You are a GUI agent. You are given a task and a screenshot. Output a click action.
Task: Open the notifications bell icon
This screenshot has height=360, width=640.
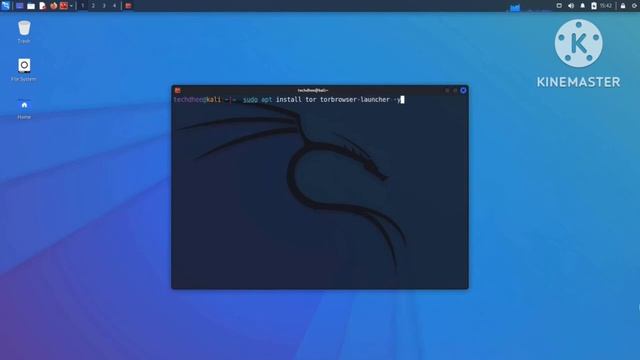582,6
